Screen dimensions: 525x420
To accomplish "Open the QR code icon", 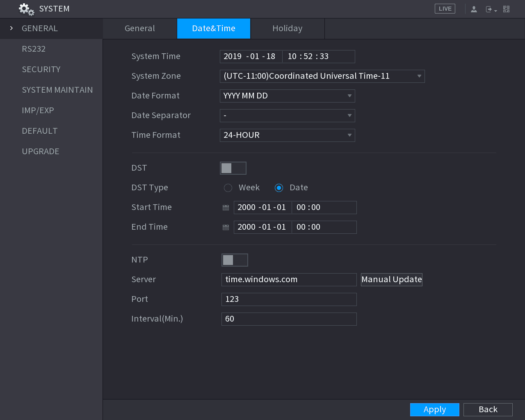I will 507,9.
